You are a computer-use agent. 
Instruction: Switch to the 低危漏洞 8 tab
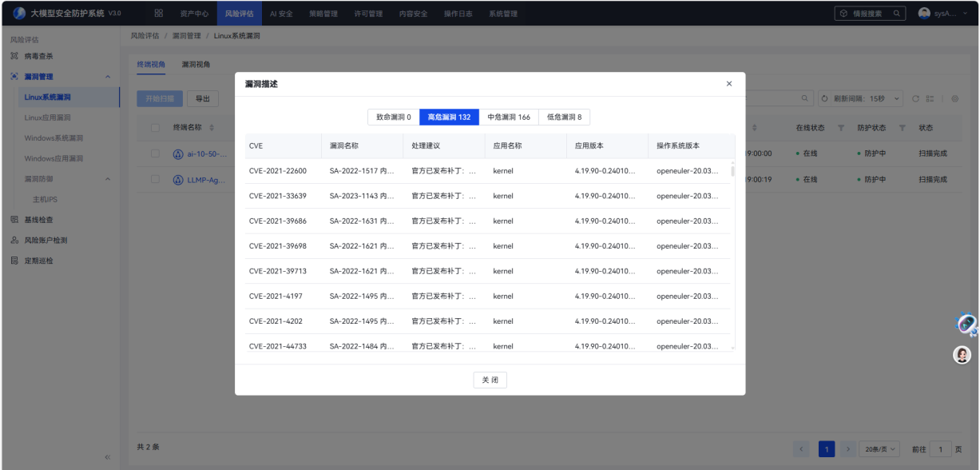click(x=564, y=117)
